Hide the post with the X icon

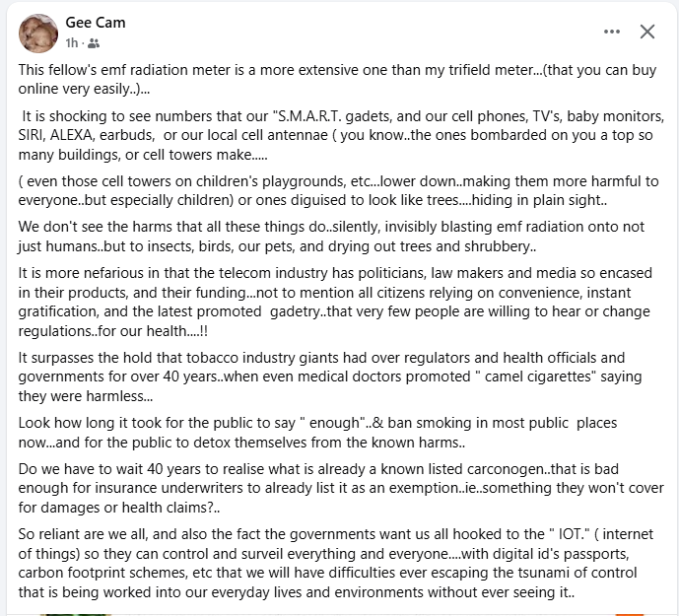(x=647, y=32)
